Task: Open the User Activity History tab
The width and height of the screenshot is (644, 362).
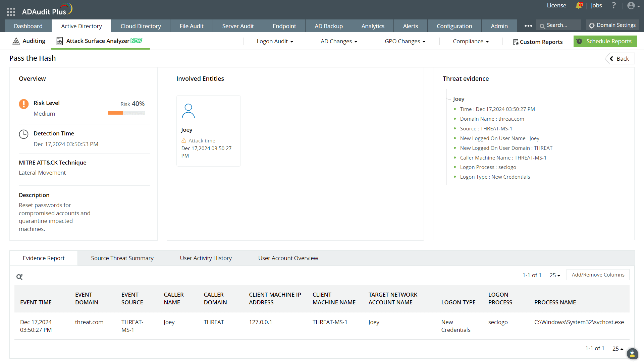Action: point(206,258)
